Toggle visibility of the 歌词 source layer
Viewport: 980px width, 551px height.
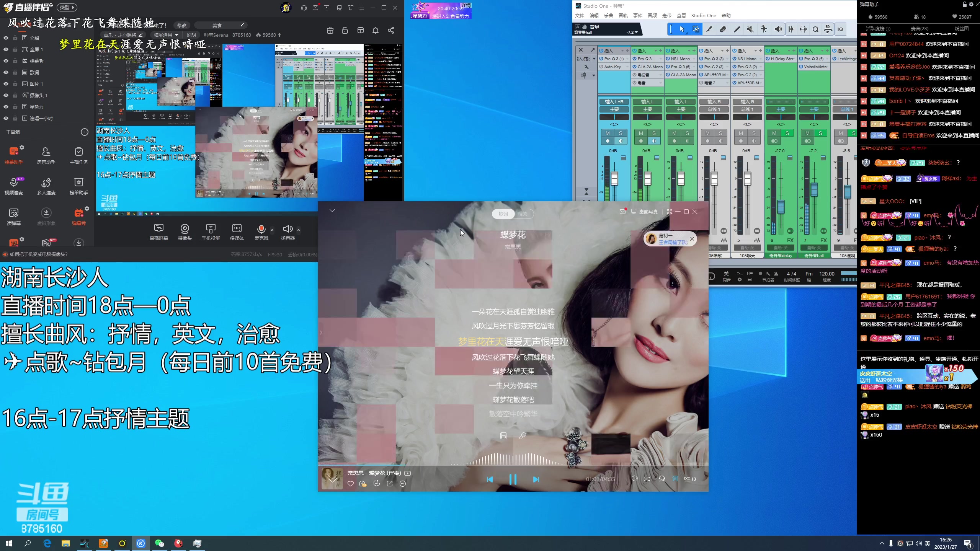point(6,72)
